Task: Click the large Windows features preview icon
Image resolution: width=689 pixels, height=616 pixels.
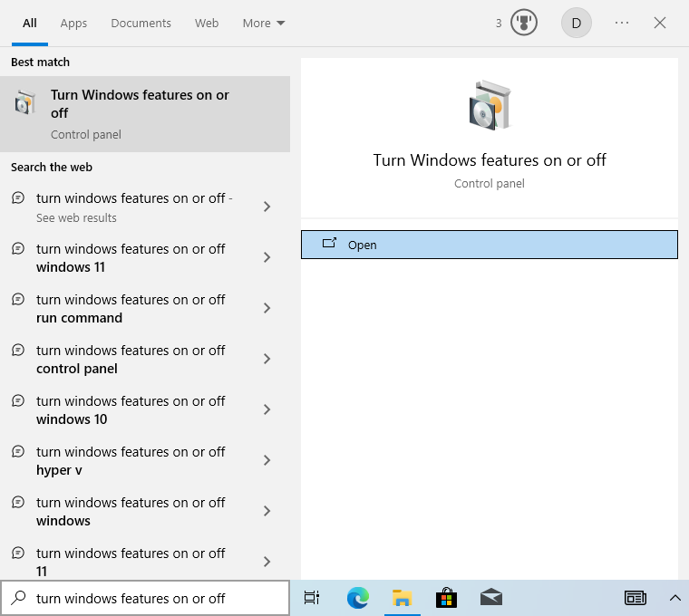Action: click(x=490, y=105)
